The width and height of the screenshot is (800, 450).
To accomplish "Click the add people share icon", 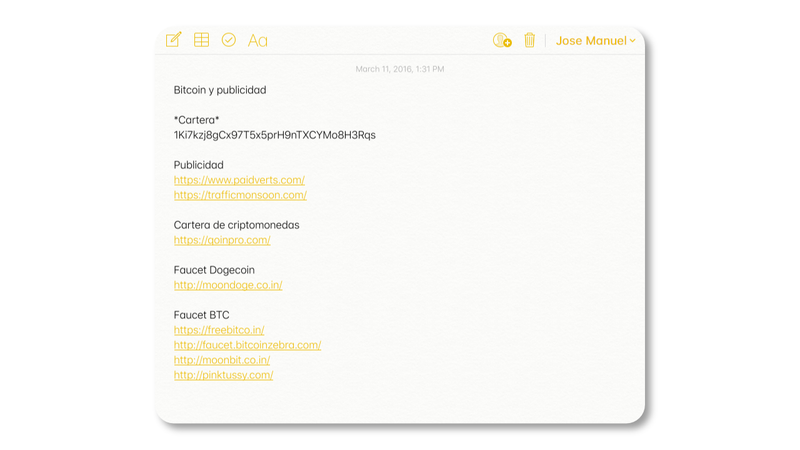I will 502,41.
